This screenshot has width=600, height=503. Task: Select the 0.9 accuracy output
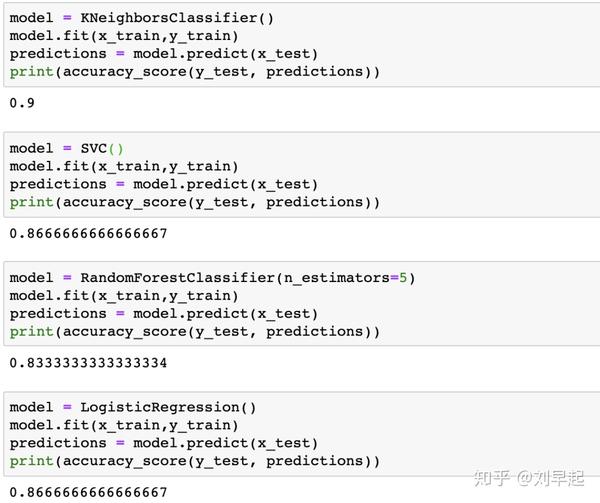[20, 103]
